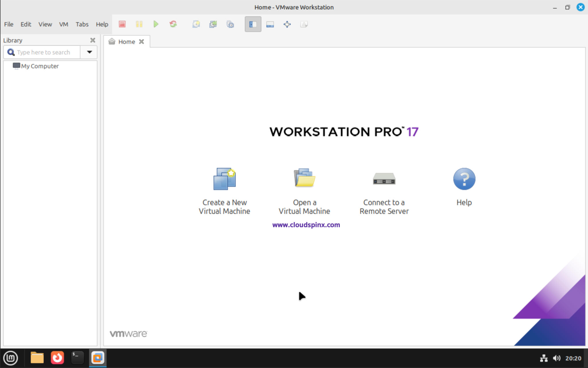Expand My Computer in the Library tree
Screen dimensions: 588x368
coord(39,66)
